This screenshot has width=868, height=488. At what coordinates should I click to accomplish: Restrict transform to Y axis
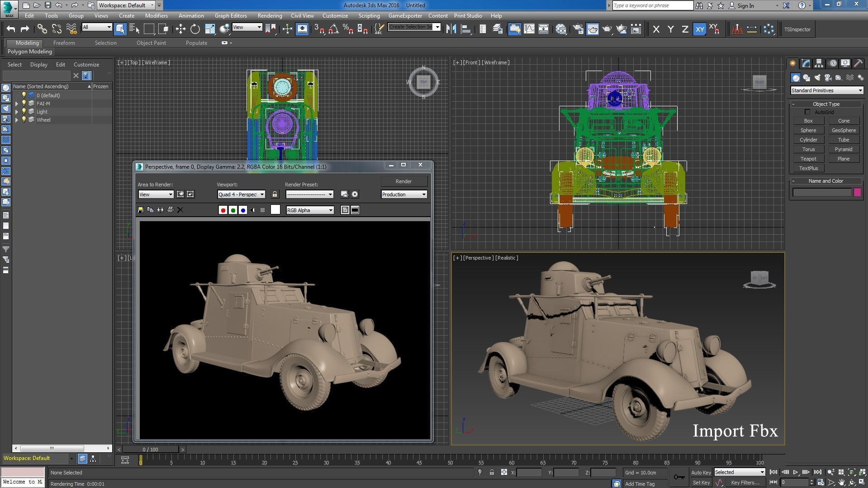tap(671, 29)
